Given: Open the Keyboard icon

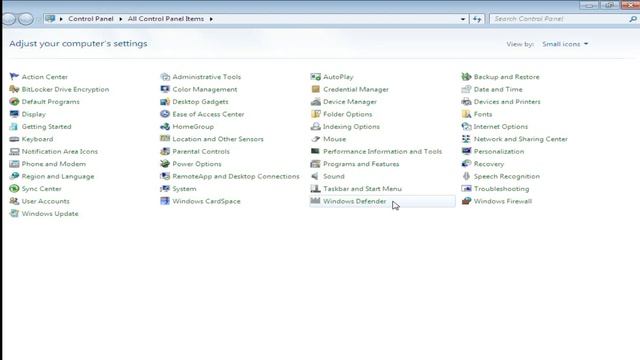Looking at the screenshot, I should (x=14, y=139).
